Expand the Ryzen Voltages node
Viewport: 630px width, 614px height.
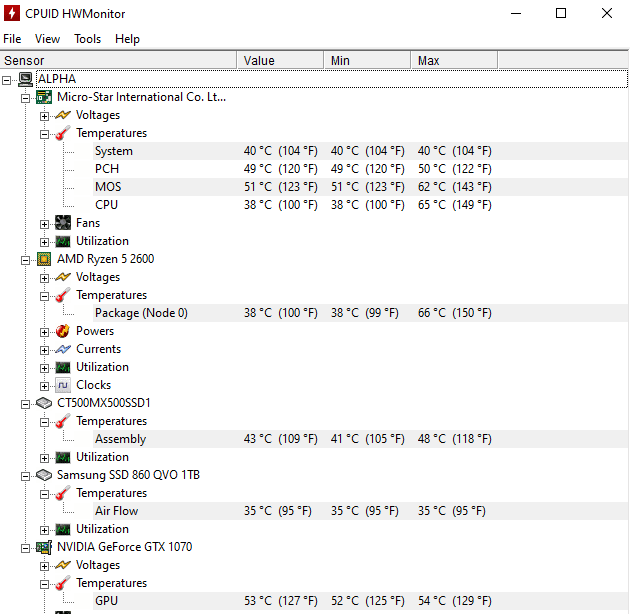(44, 278)
